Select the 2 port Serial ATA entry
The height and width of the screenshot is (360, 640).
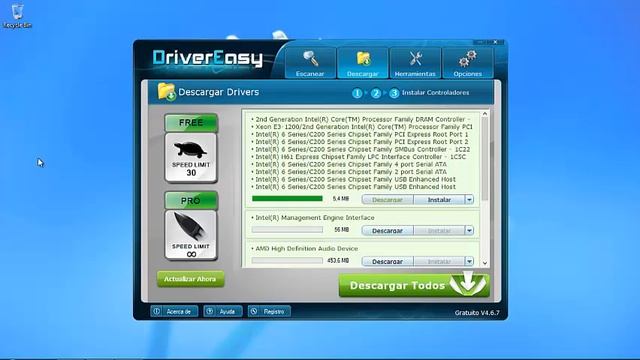coord(349,172)
